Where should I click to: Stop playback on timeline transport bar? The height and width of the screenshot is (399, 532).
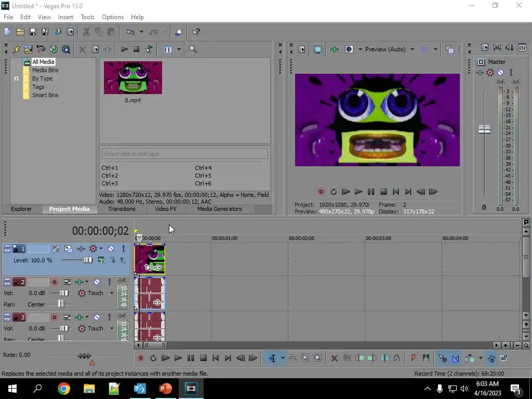203,358
